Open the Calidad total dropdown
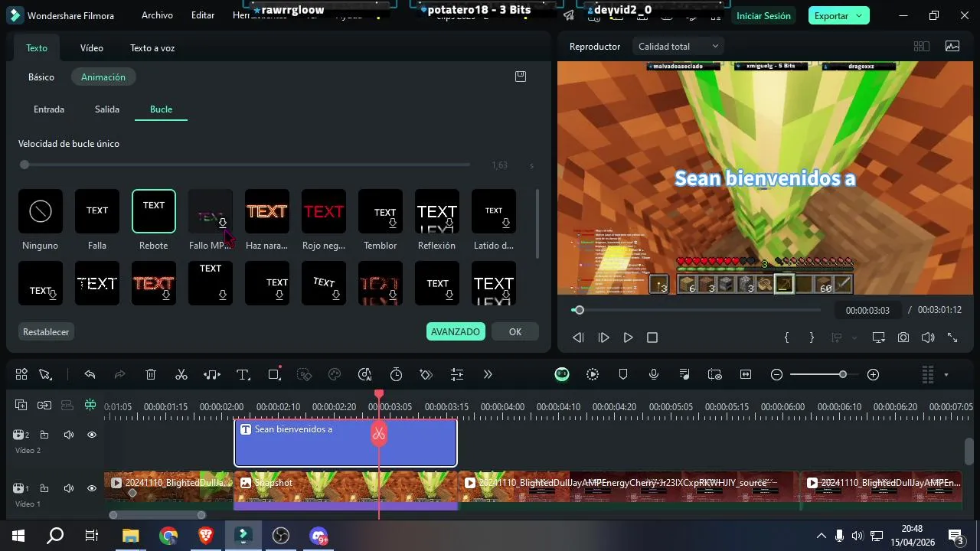Viewport: 980px width, 551px height. click(x=678, y=47)
